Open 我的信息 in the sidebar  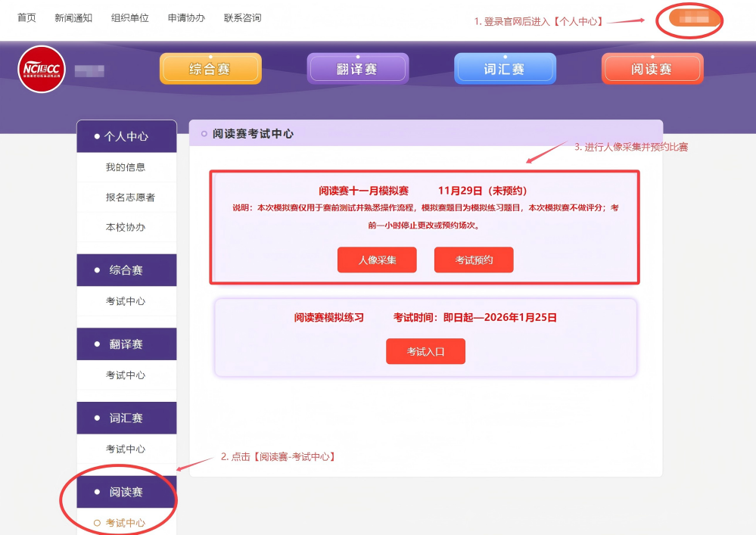(x=126, y=167)
